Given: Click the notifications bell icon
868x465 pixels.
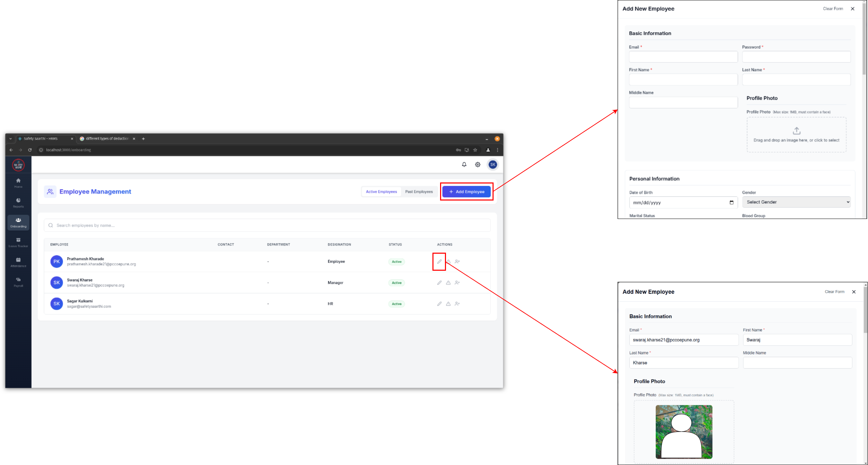Looking at the screenshot, I should pyautogui.click(x=464, y=164).
